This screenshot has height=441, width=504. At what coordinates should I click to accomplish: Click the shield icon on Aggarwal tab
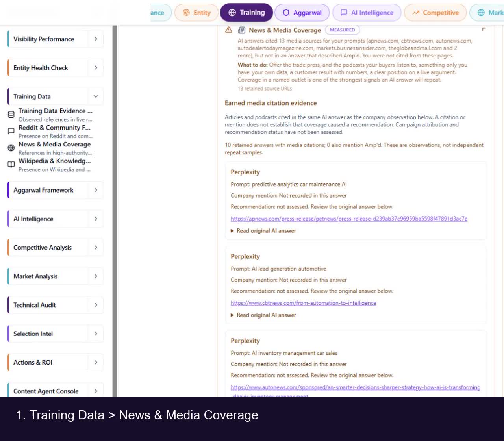[x=286, y=13]
